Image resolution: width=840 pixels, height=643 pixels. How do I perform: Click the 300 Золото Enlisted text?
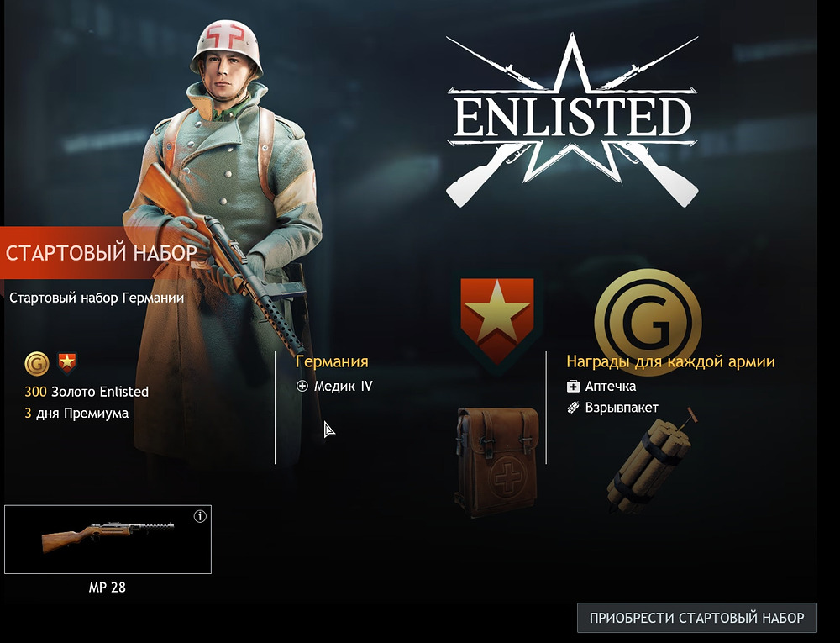[x=87, y=392]
